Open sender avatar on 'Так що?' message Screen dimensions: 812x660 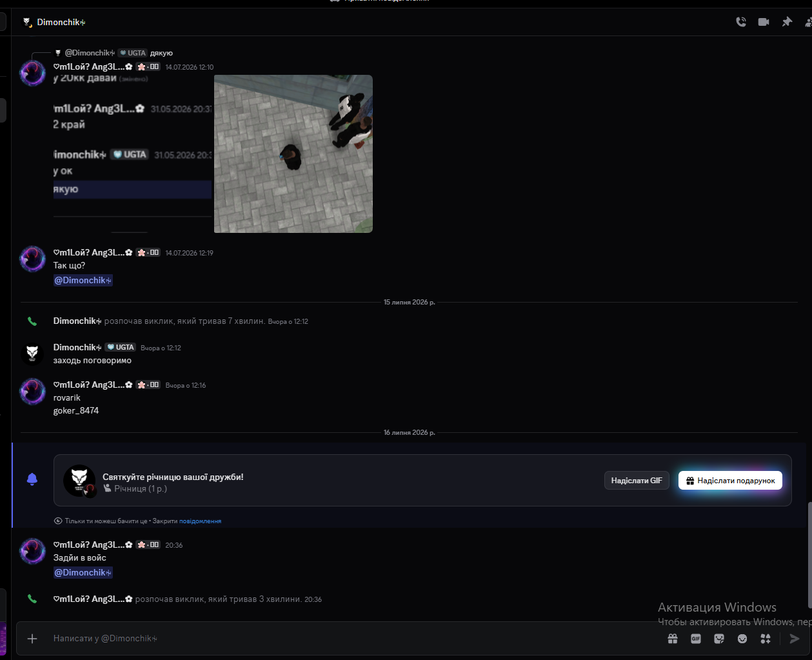click(x=32, y=259)
